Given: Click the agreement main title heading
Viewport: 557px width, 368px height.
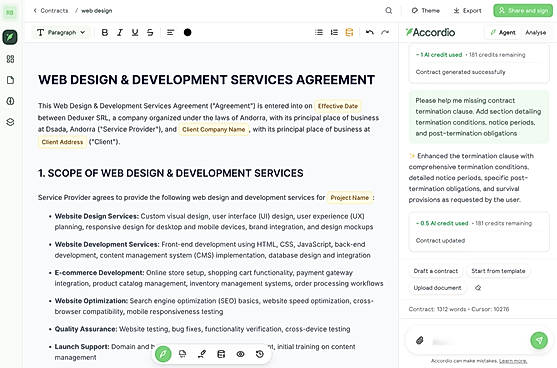Looking at the screenshot, I should tap(206, 80).
